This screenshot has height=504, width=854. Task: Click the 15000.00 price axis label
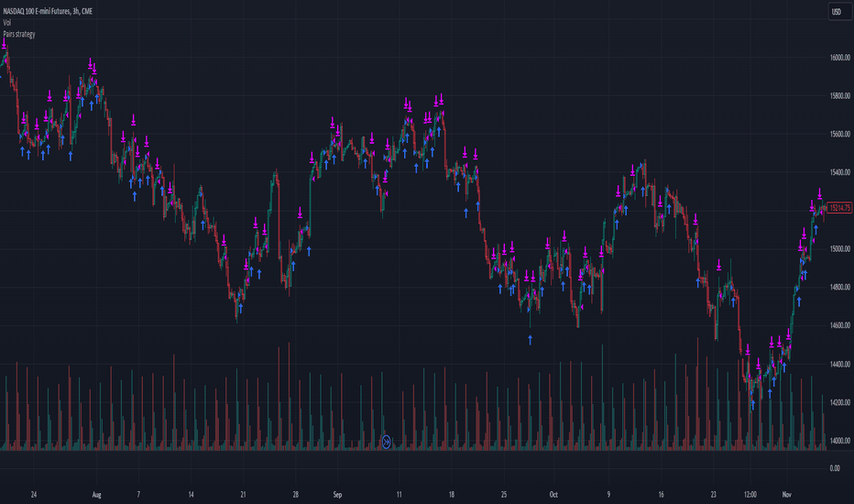[x=840, y=249]
